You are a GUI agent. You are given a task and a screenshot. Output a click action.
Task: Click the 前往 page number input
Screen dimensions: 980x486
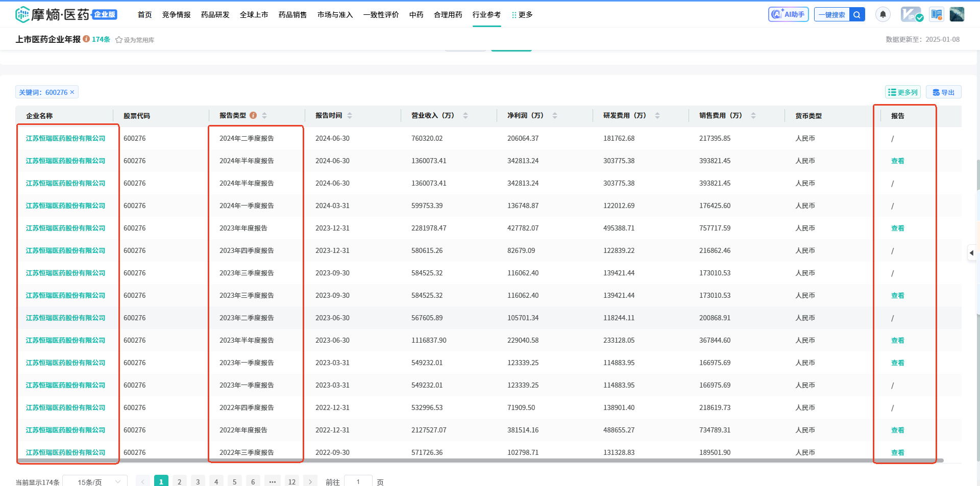point(358,481)
